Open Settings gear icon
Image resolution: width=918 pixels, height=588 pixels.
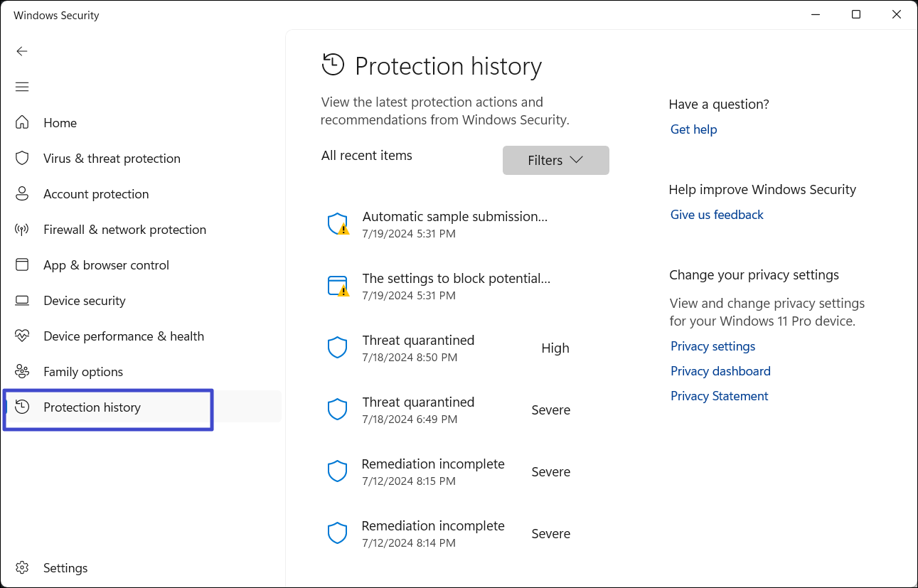pyautogui.click(x=22, y=567)
